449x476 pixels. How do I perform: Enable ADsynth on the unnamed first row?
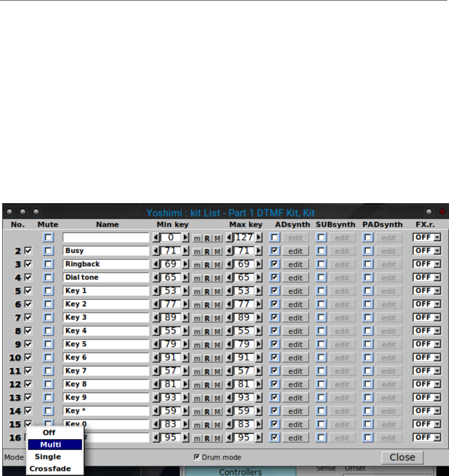pyautogui.click(x=275, y=237)
